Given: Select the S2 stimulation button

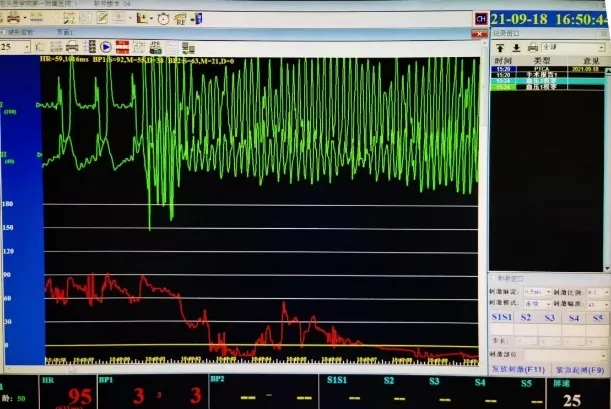Looking at the screenshot, I should tap(527, 317).
